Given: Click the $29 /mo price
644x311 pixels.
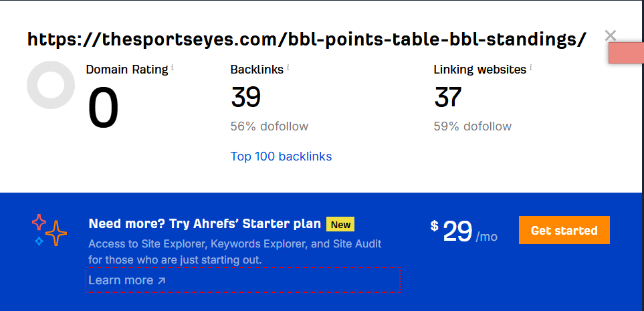Looking at the screenshot, I should coord(464,231).
